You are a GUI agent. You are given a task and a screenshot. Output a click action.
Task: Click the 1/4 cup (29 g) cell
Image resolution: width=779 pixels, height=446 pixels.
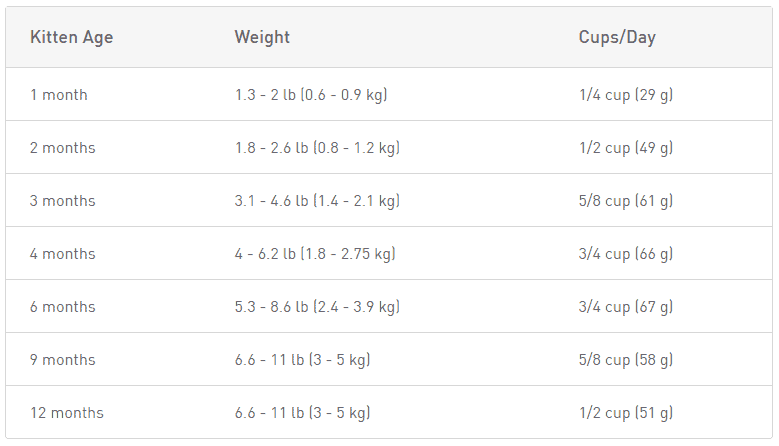pos(626,95)
